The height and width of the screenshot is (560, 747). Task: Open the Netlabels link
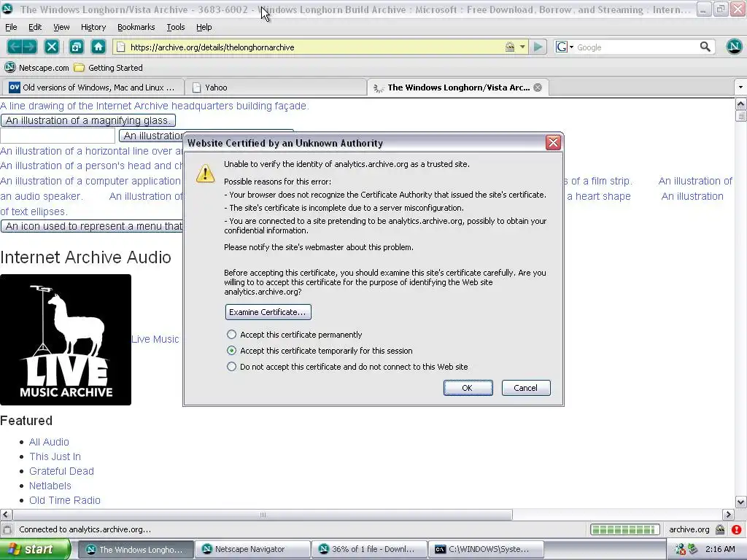[x=50, y=486]
